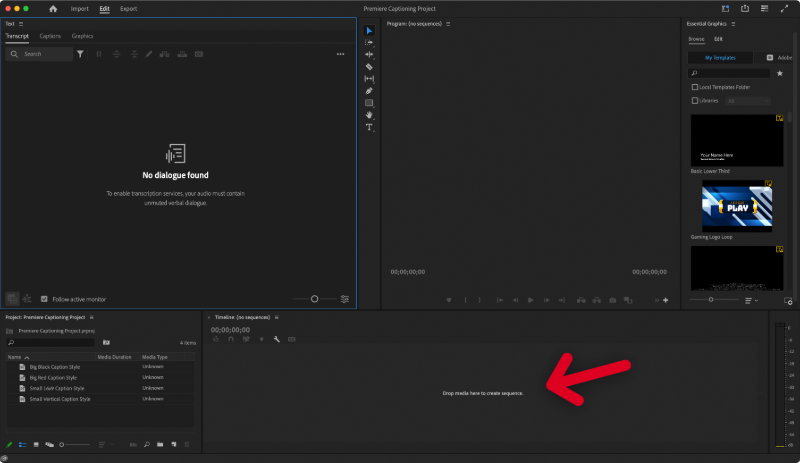Select the Slip tool
This screenshot has width=800, height=463.
click(x=369, y=79)
